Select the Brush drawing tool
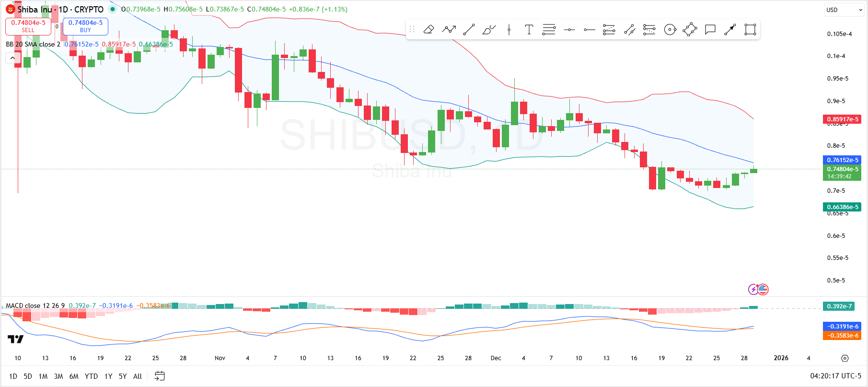Screen dimensions: 868x387 click(489, 30)
